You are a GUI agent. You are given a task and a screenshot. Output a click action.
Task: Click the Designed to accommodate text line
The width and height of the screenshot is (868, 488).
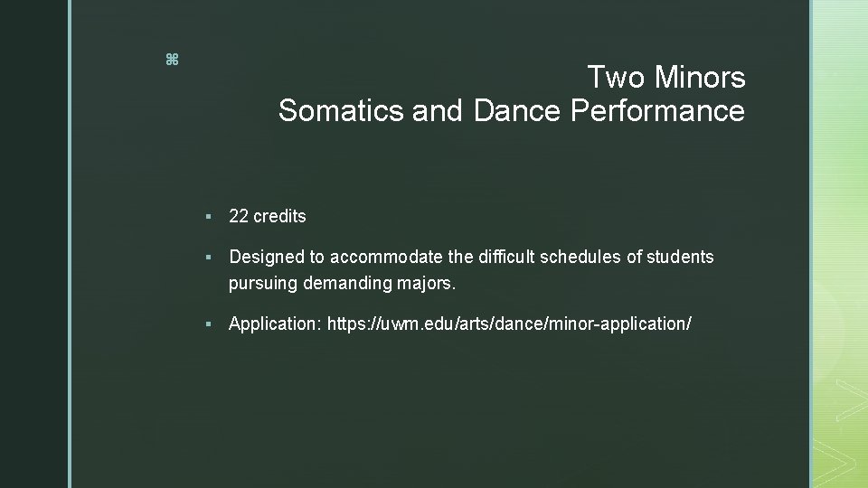click(x=470, y=257)
